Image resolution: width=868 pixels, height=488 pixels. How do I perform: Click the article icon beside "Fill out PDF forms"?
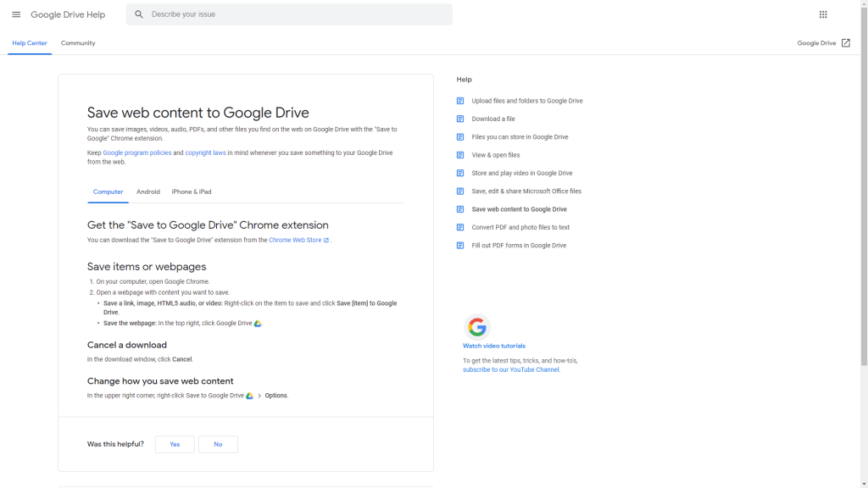[x=460, y=245]
